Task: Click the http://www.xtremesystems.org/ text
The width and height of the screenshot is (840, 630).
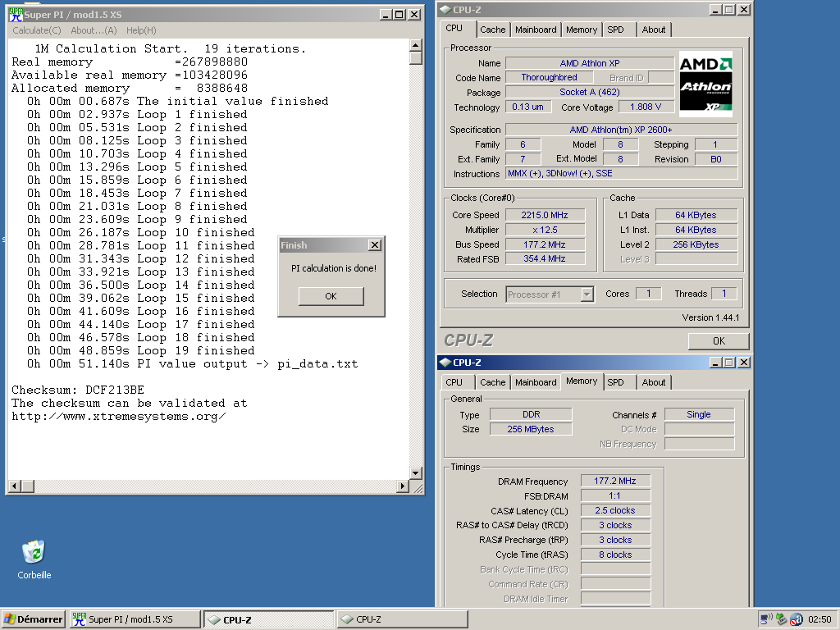Action: coord(118,416)
